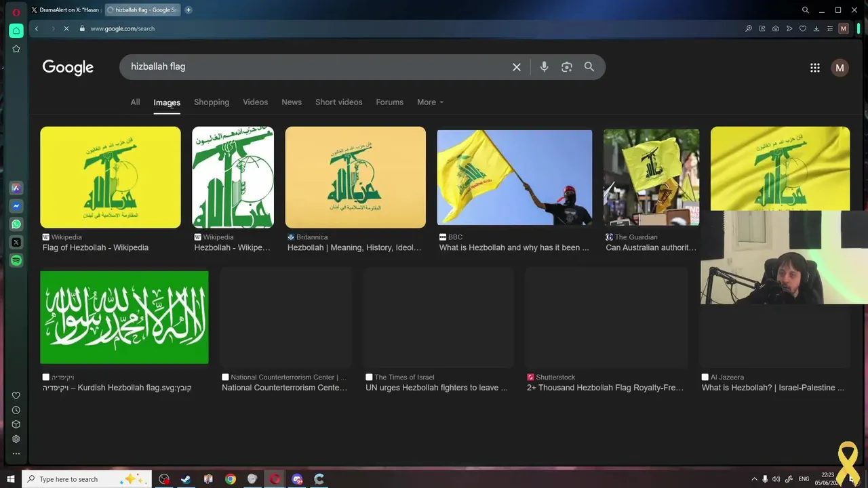The image size is (868, 488).
Task: Open BBC What is Hezbollah result
Action: (x=514, y=248)
